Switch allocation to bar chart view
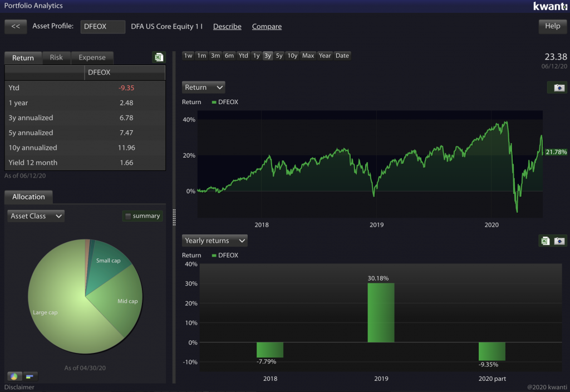 tap(30, 376)
